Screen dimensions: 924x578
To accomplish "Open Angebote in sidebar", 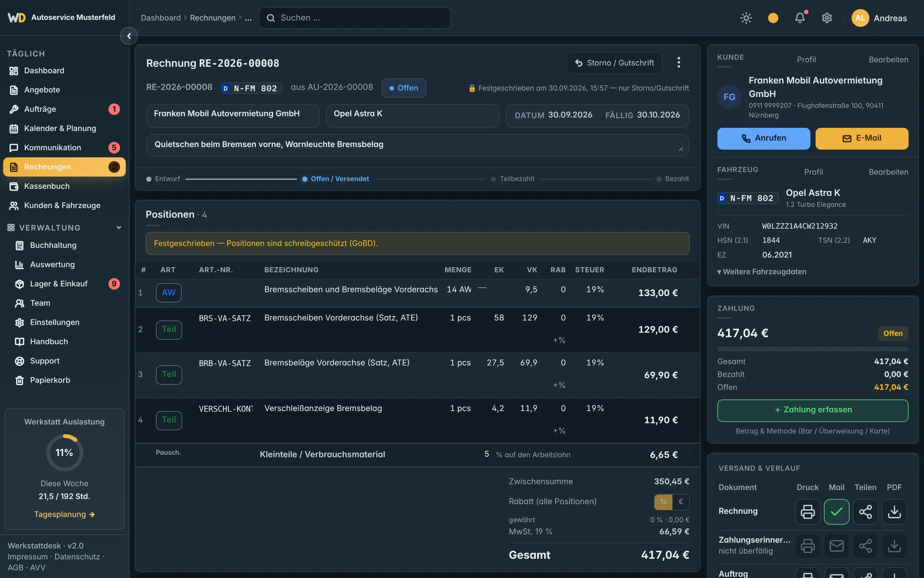I will 64,90.
